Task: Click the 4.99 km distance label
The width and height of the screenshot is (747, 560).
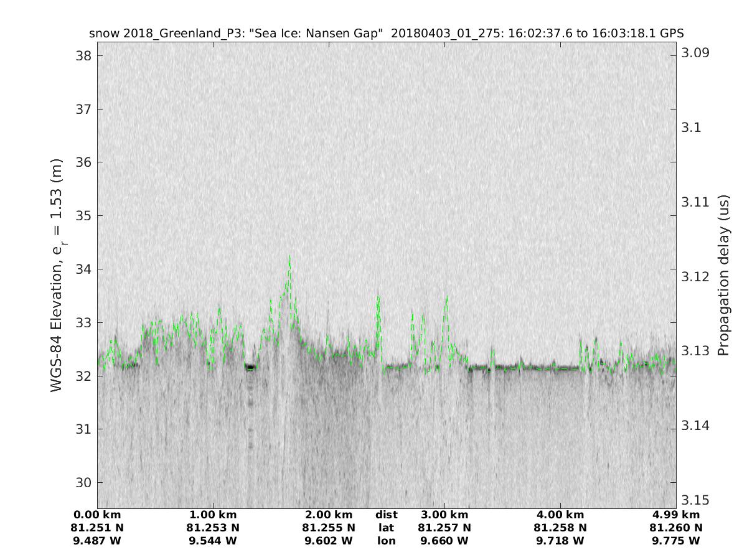Action: (676, 515)
